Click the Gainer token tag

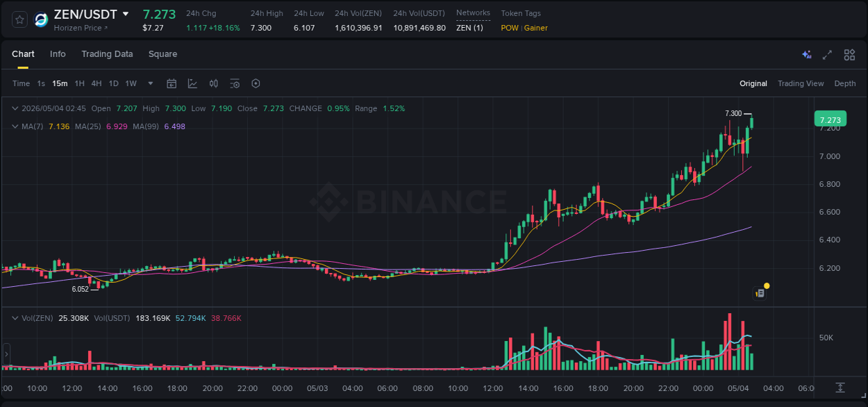(x=535, y=28)
